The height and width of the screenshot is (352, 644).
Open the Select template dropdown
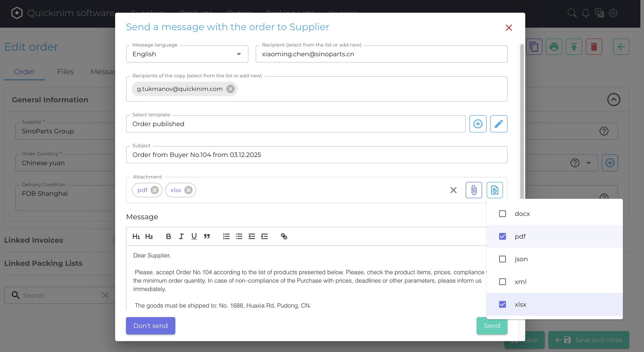pyautogui.click(x=295, y=124)
